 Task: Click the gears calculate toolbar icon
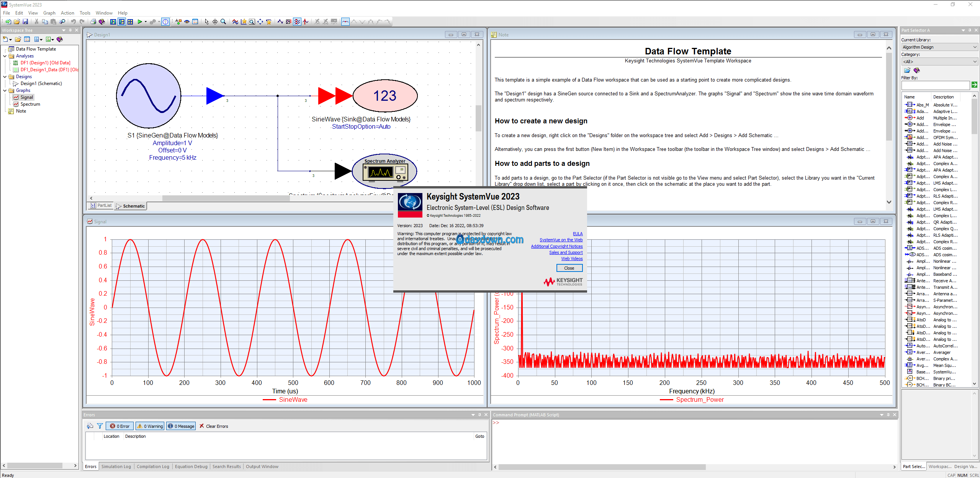[x=152, y=22]
